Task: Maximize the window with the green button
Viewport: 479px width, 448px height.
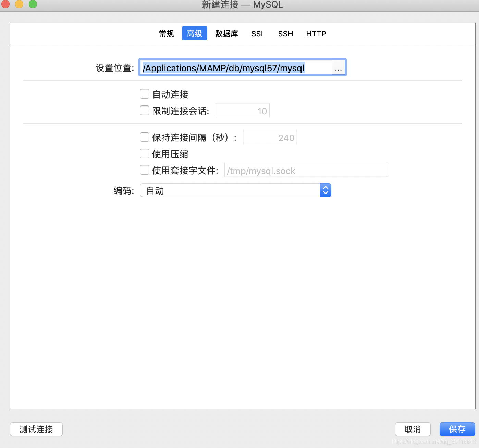Action: click(x=33, y=4)
